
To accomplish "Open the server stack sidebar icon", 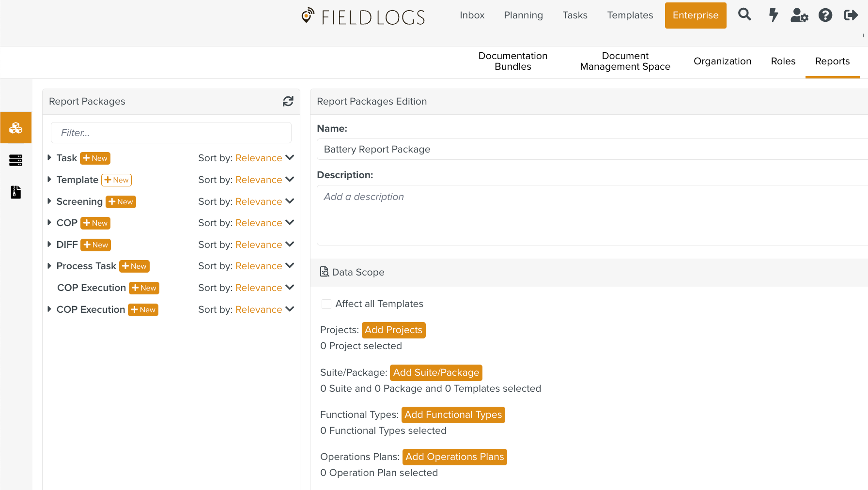I will [x=16, y=160].
